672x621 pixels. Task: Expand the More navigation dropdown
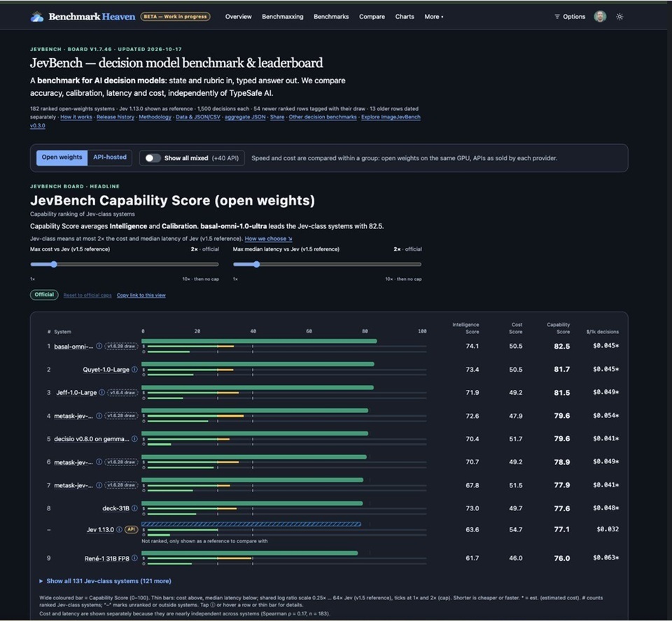(x=434, y=17)
